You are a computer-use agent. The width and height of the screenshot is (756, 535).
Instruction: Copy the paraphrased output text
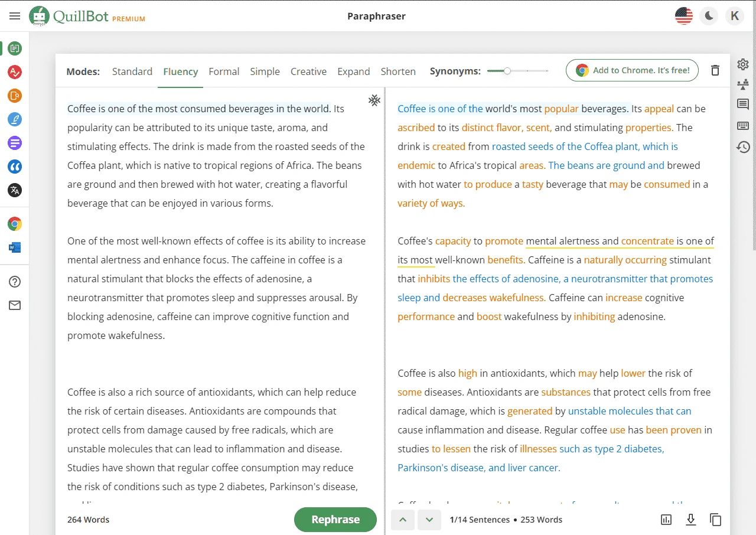click(x=716, y=520)
